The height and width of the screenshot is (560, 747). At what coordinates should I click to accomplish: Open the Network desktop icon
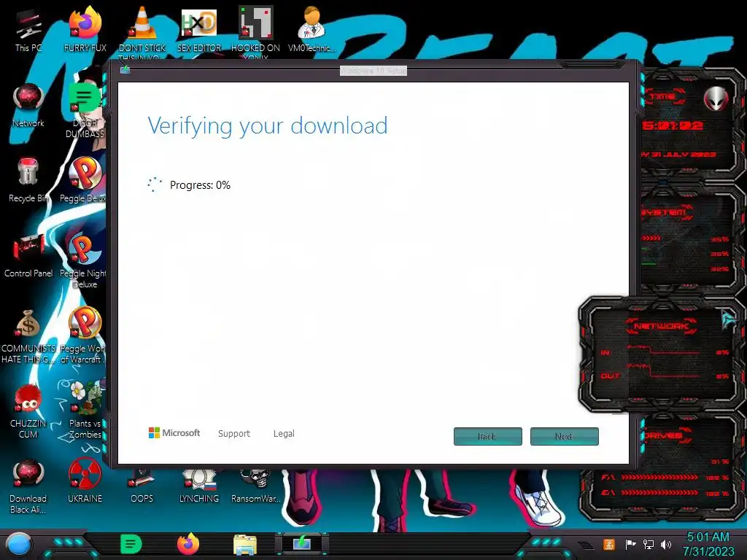[x=28, y=105]
